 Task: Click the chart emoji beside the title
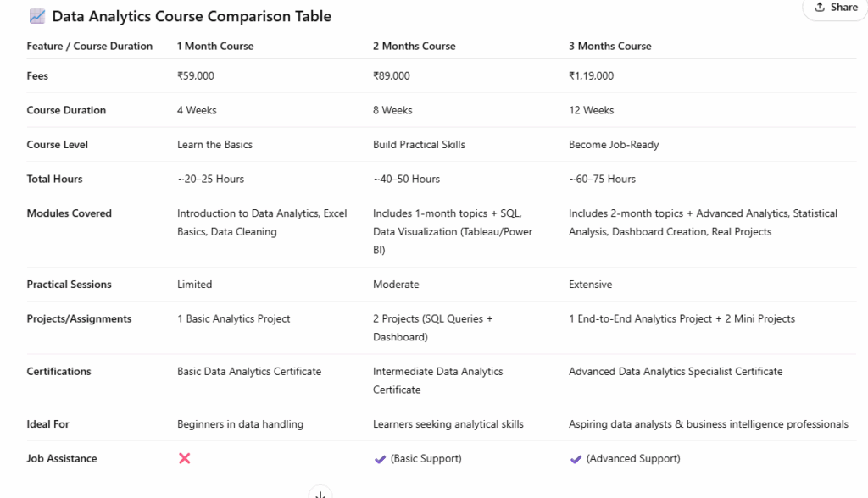click(x=37, y=16)
